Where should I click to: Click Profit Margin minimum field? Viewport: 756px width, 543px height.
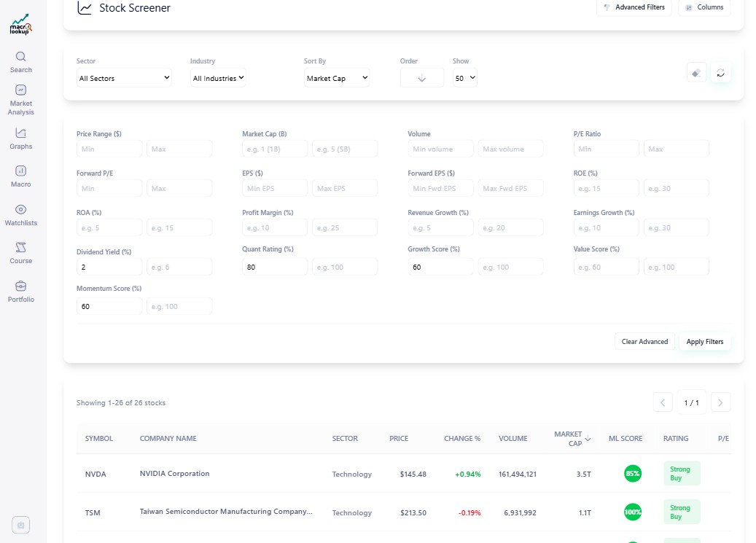point(275,227)
